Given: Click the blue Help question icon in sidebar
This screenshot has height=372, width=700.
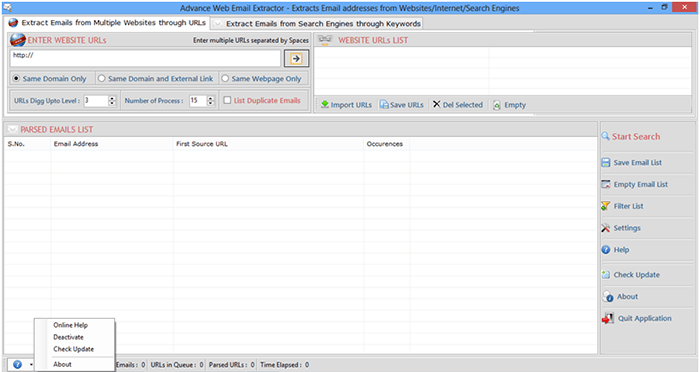Looking at the screenshot, I should coord(605,250).
